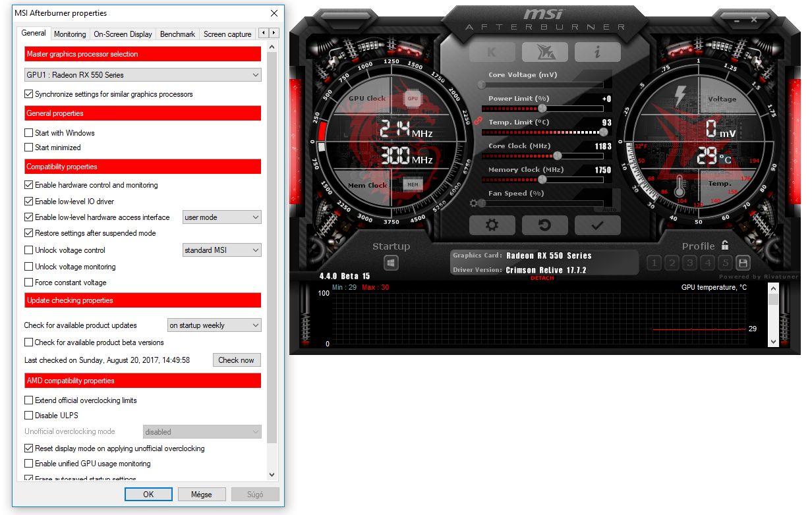Switch to the General tab
This screenshot has height=515, width=812.
(34, 33)
